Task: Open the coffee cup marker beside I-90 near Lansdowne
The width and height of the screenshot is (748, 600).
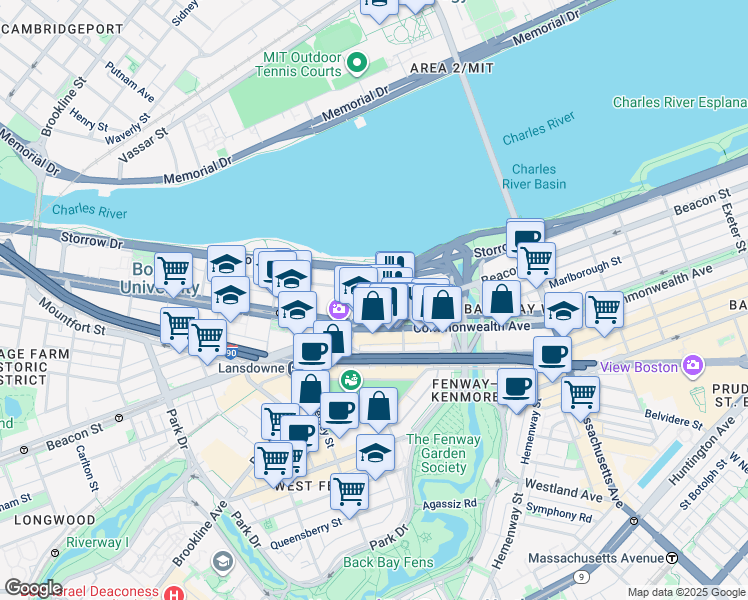Action: click(x=312, y=353)
